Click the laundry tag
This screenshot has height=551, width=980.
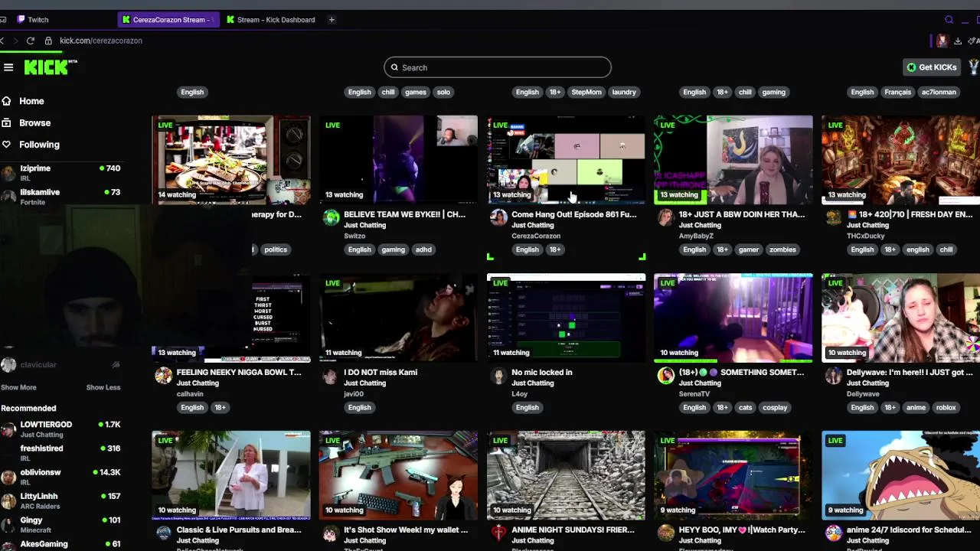coord(624,92)
